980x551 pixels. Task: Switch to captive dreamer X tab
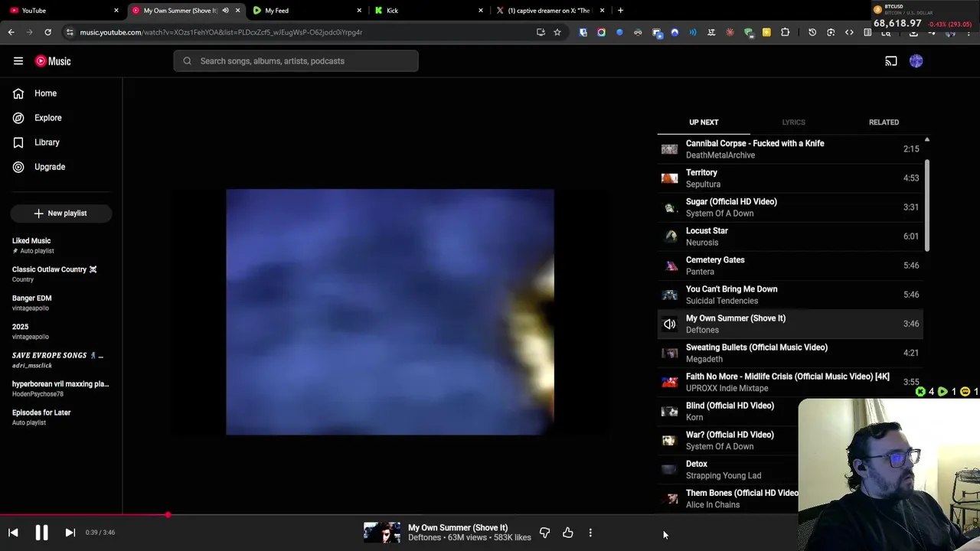551,11
